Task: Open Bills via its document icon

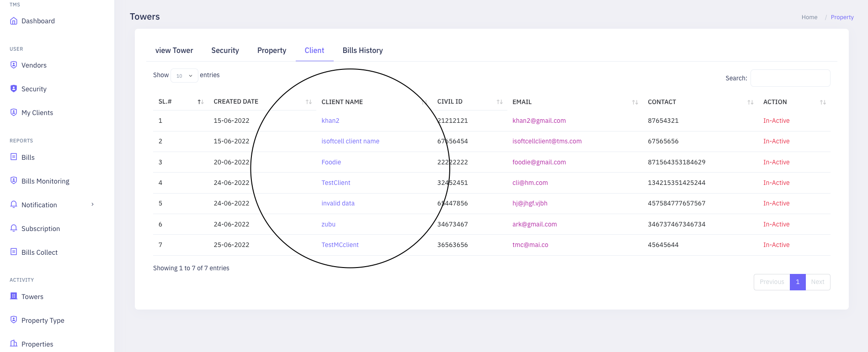Action: pyautogui.click(x=14, y=157)
